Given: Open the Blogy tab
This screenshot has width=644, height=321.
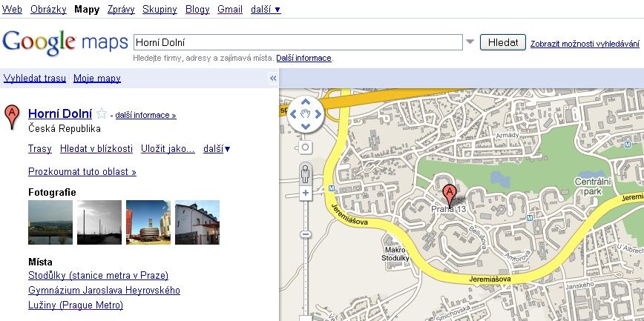Looking at the screenshot, I should point(197,9).
